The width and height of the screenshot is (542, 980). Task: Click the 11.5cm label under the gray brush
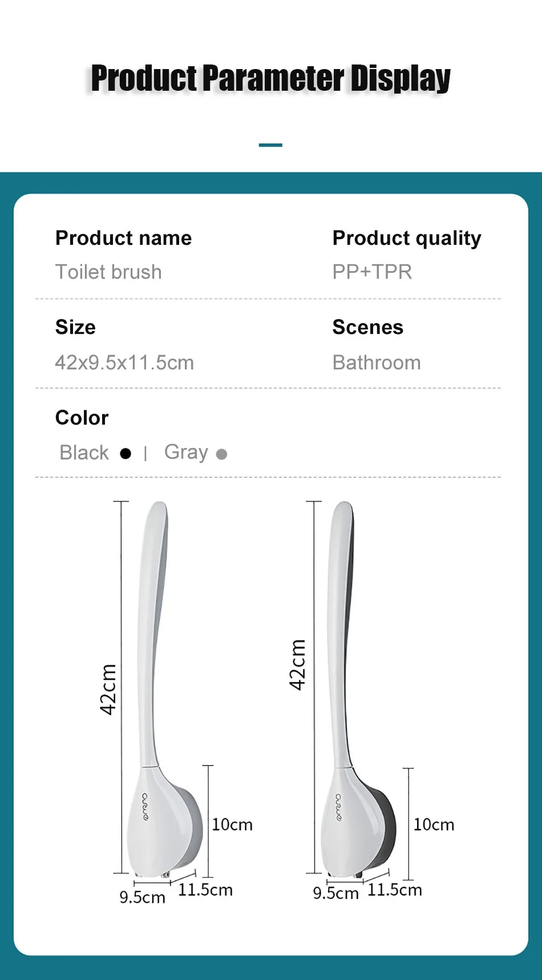pos(205,890)
